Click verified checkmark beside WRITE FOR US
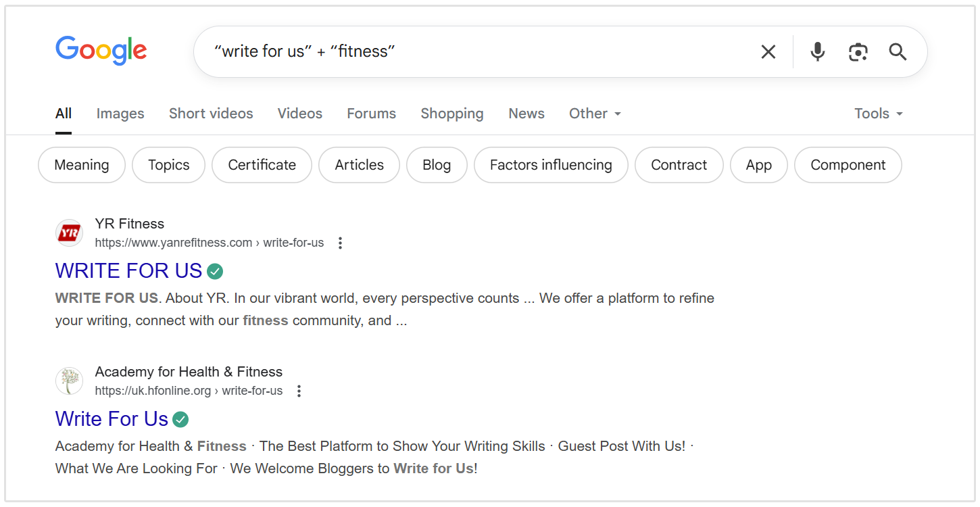Image resolution: width=980 pixels, height=507 pixels. coord(215,270)
